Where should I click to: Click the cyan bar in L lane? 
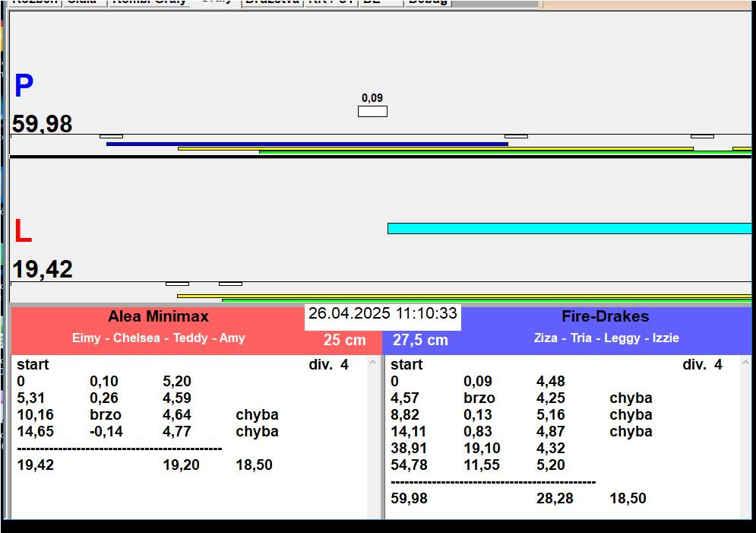(568, 228)
